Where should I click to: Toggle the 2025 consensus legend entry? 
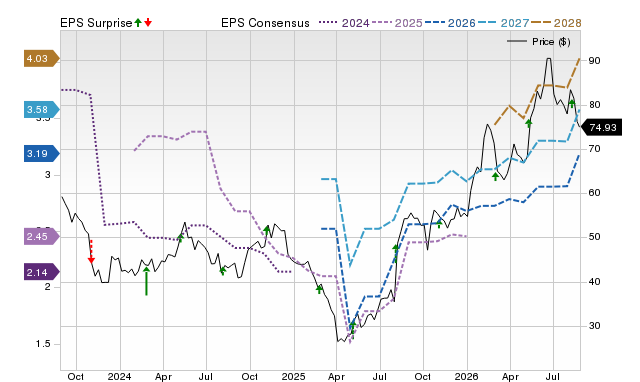point(397,23)
